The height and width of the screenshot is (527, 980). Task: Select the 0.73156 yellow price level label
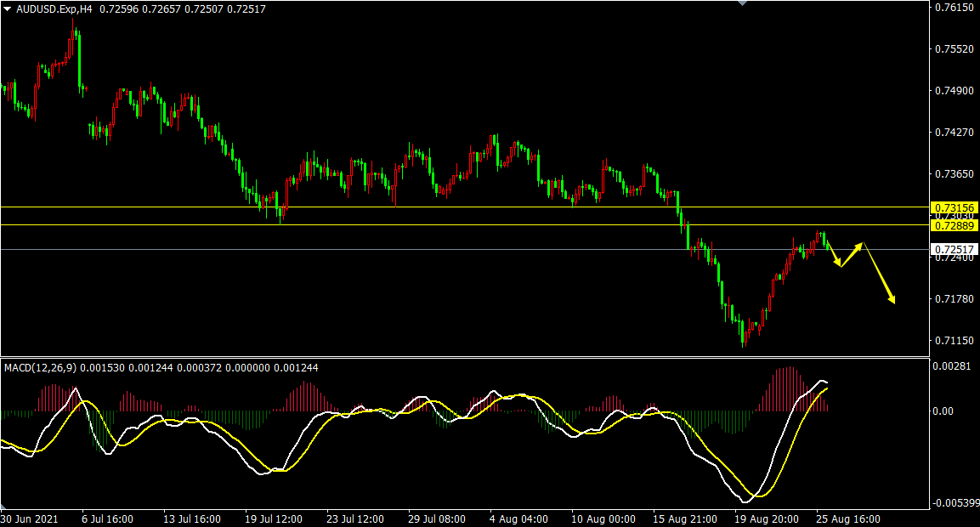[954, 207]
